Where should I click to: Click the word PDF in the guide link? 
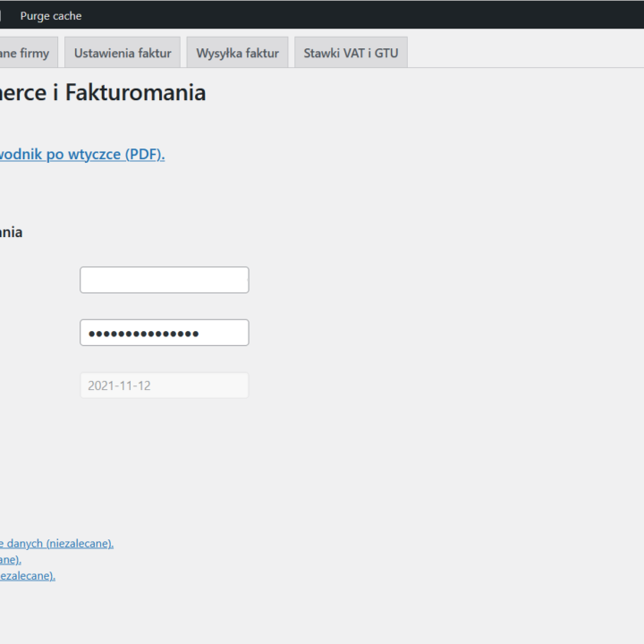[x=143, y=154]
